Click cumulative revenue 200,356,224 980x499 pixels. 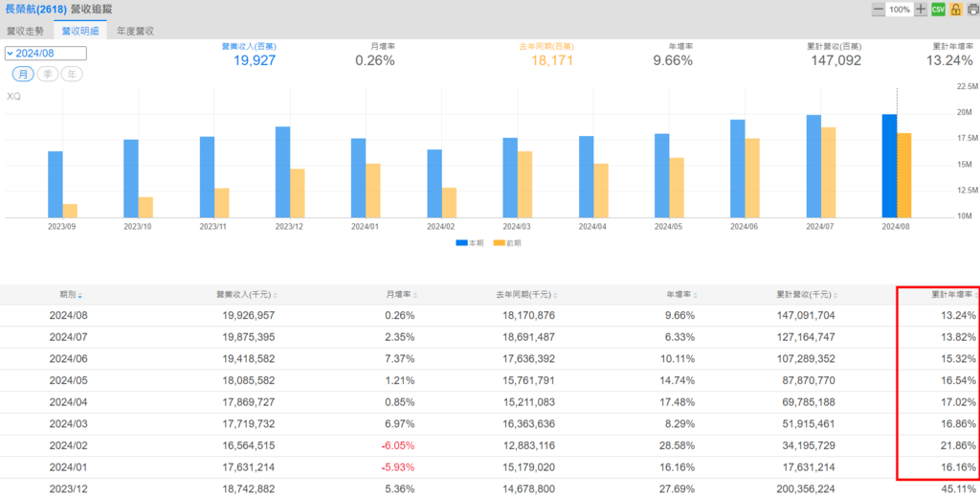(x=806, y=488)
